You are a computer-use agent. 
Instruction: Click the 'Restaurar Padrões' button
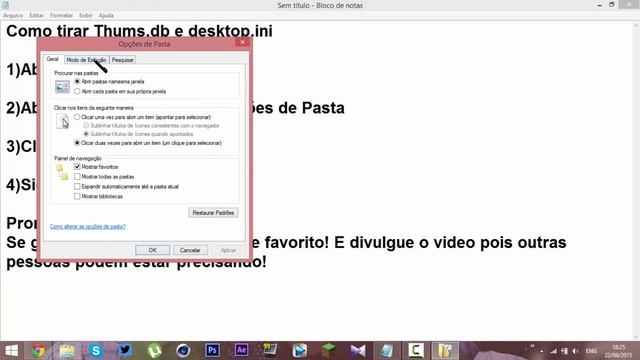213,213
